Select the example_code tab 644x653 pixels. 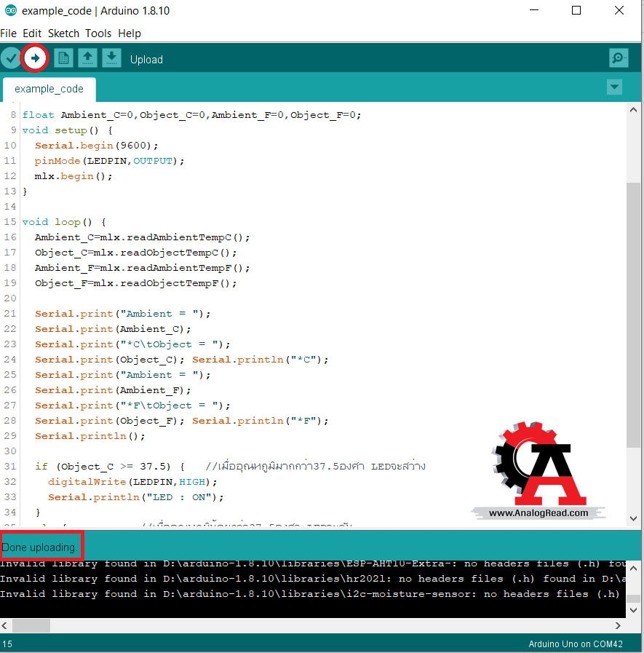coord(49,89)
